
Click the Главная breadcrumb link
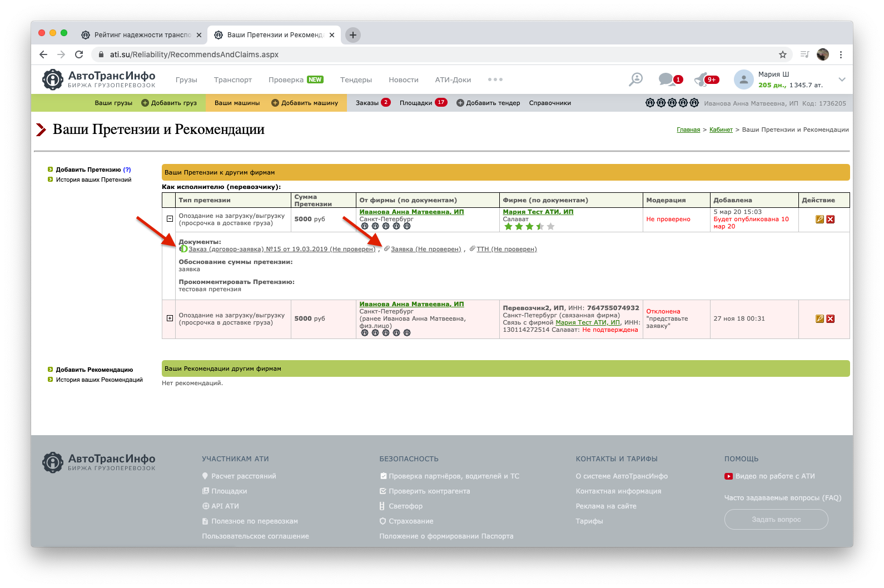coord(688,130)
